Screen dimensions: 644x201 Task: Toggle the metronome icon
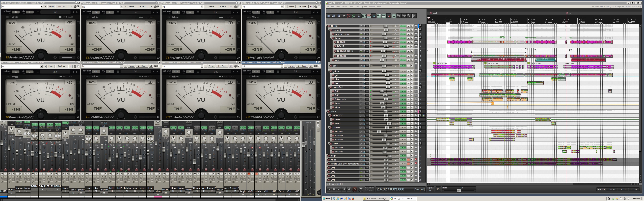point(359,16)
